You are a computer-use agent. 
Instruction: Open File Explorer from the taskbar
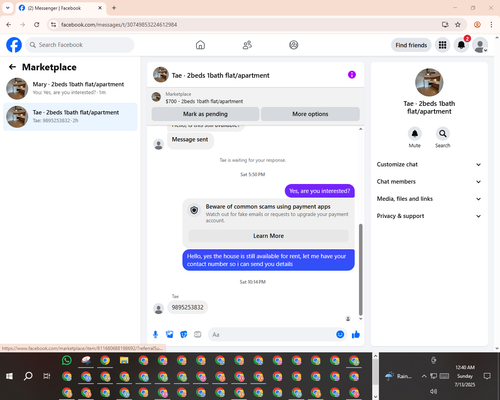(124, 360)
